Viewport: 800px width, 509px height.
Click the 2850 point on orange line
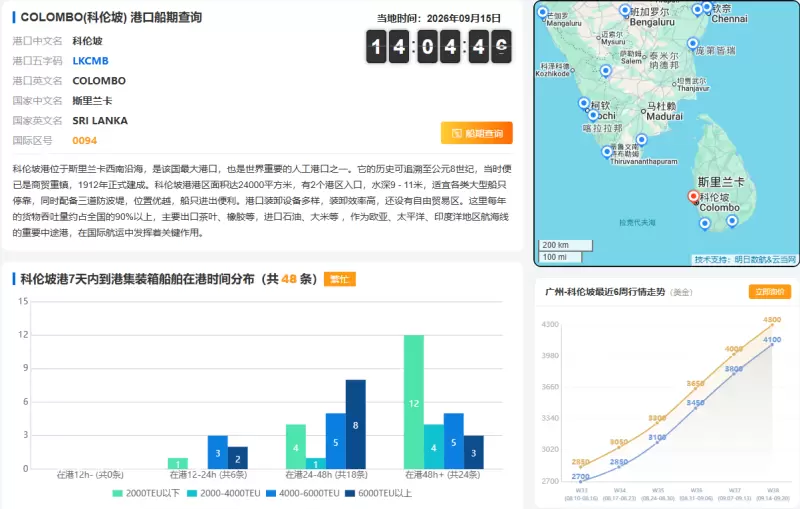click(x=581, y=467)
